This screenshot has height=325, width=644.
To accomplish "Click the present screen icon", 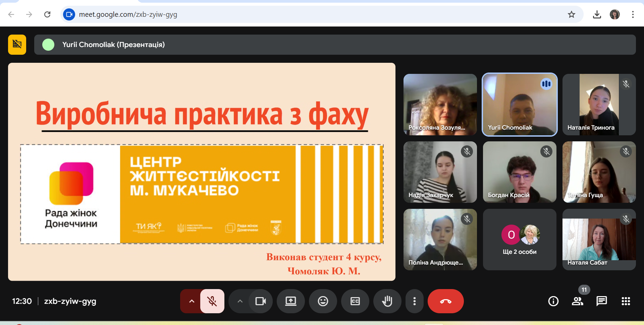I will tap(290, 301).
